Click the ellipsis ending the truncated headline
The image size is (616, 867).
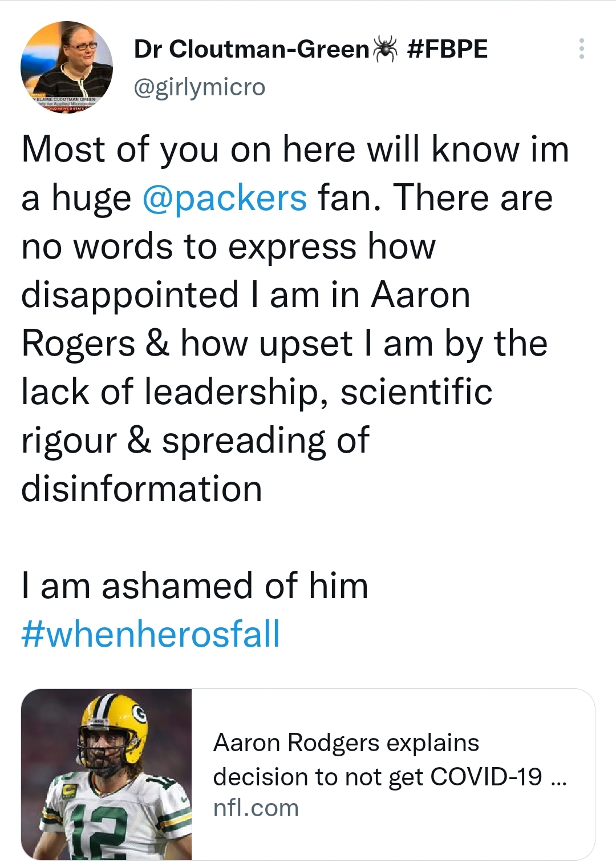560,778
